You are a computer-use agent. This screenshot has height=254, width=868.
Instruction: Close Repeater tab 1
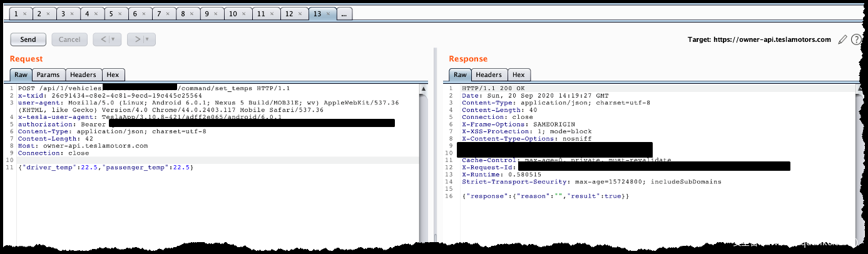[x=24, y=13]
